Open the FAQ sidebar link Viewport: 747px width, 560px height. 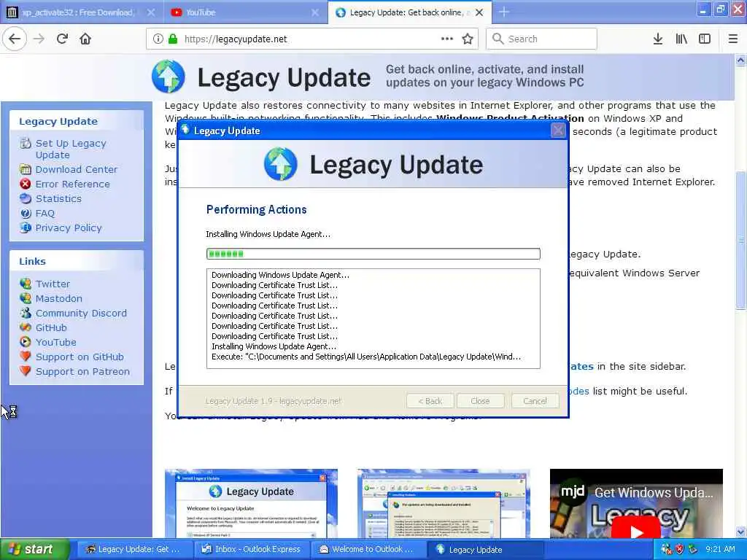click(44, 214)
